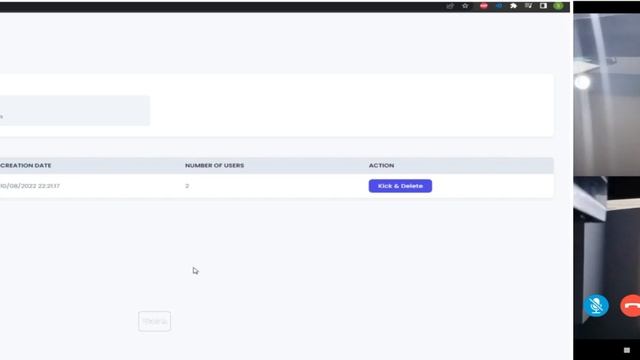Toggle the browser side panel icon

[543, 6]
